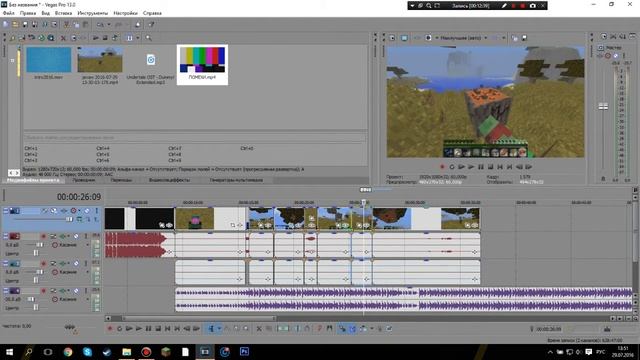Select the intro2016.mov media thumbnail
This screenshot has width=640, height=360.
coord(49,60)
